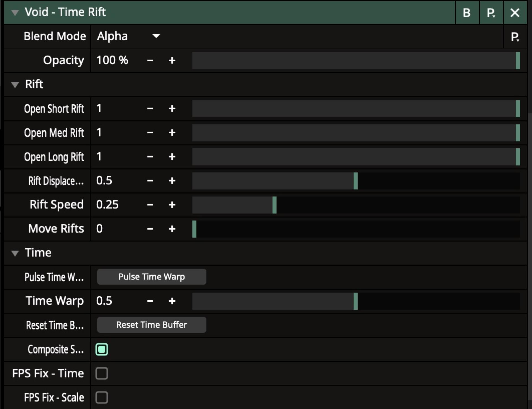Click the Opacity 100 % value field
The image size is (532, 409).
coord(112,60)
